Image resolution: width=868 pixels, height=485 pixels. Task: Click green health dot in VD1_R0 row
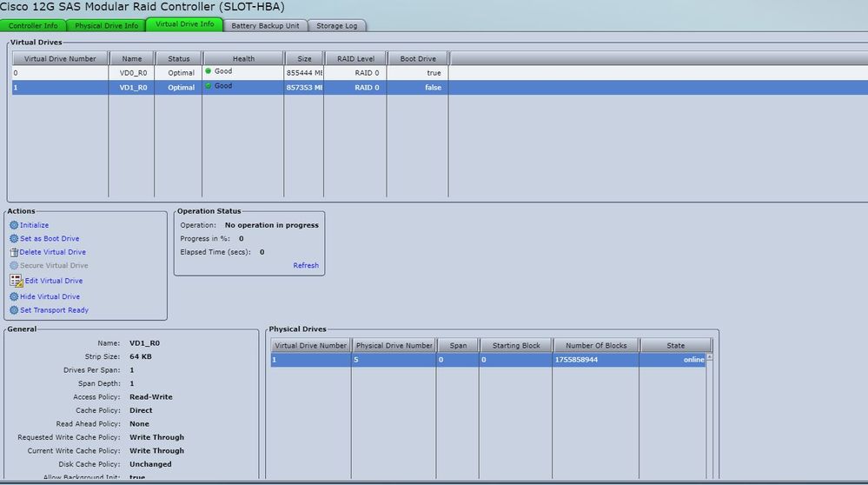[209, 86]
